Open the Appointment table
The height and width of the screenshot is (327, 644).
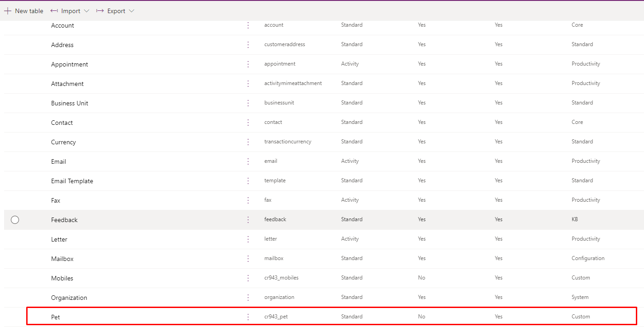(70, 64)
